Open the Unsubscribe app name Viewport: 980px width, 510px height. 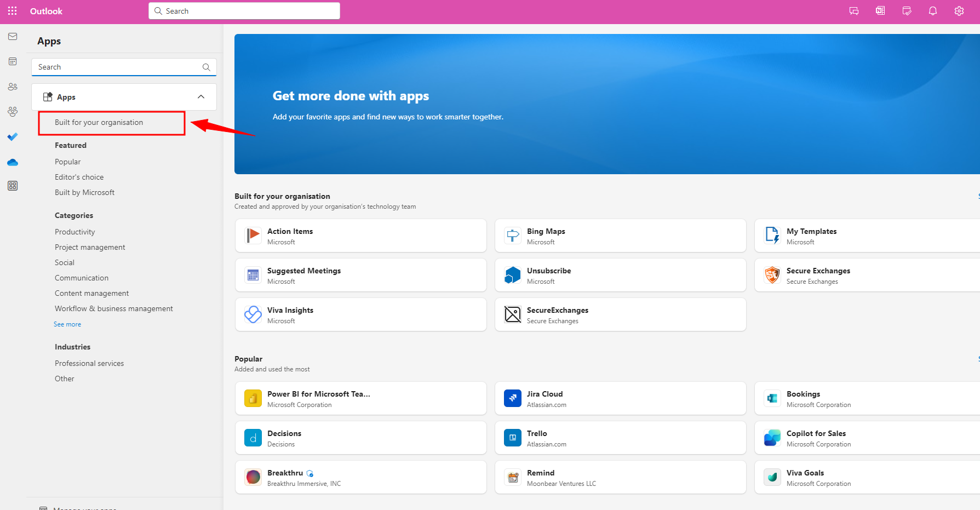coord(549,271)
